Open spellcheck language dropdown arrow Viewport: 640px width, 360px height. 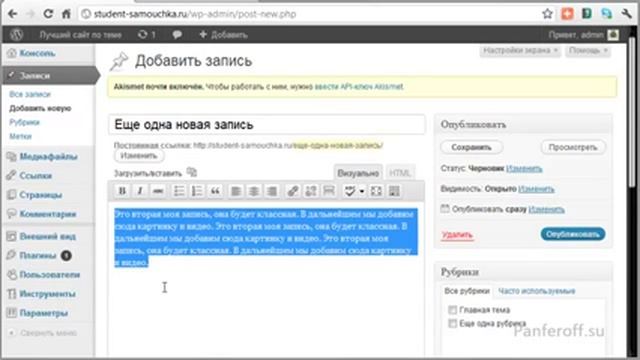tap(362, 191)
